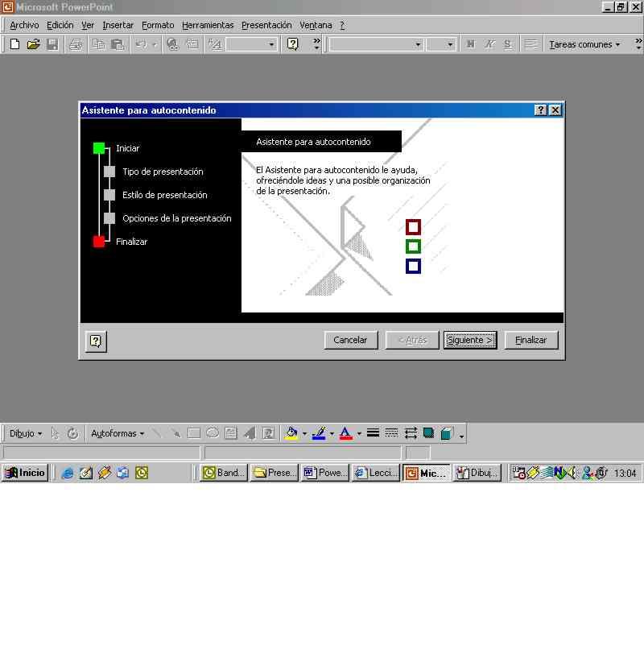Expand the Autoformas menu

click(x=118, y=433)
